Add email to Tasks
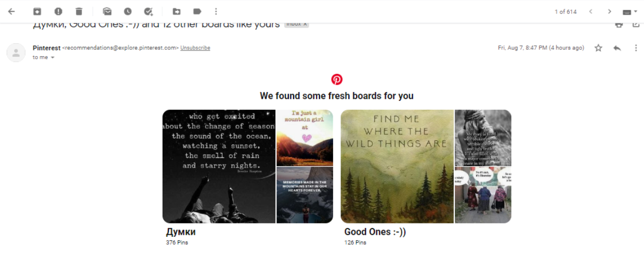This screenshot has height=253, width=644. point(149,11)
